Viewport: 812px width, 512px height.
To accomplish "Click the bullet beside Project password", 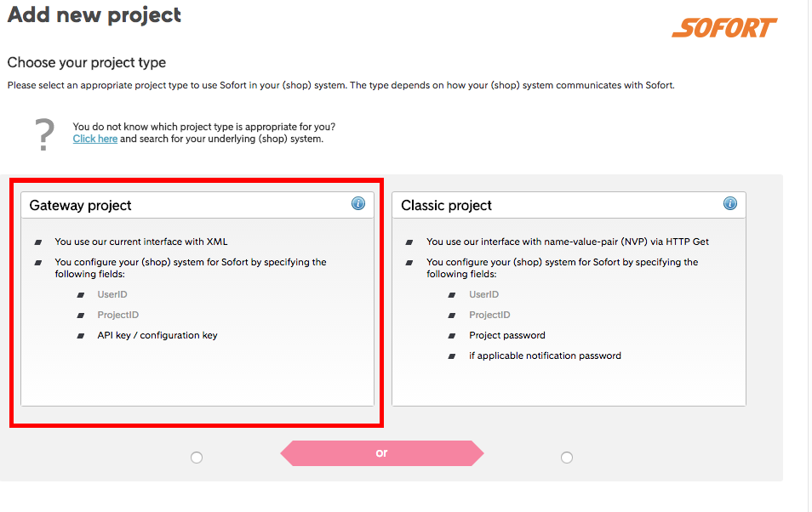I will point(453,336).
